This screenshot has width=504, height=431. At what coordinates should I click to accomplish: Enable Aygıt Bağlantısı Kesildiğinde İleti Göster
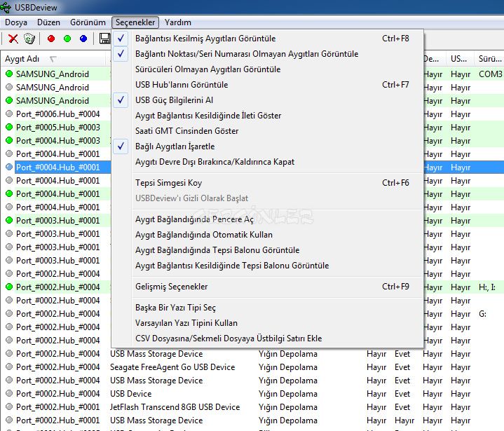pyautogui.click(x=268, y=116)
